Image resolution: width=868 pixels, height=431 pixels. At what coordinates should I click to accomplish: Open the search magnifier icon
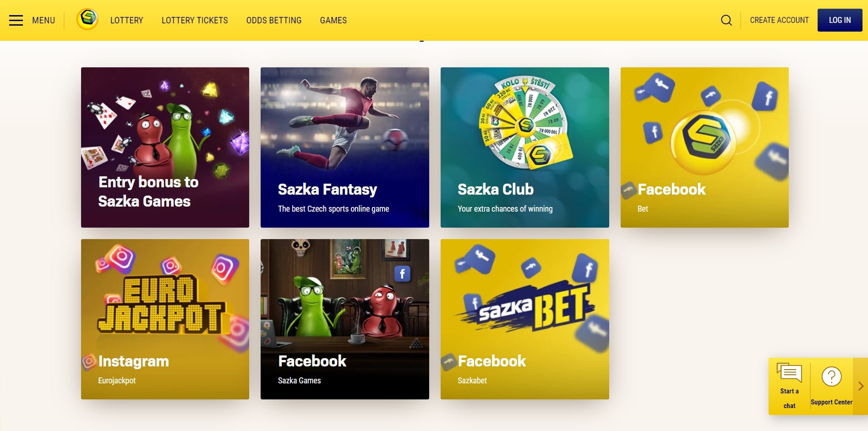point(726,20)
